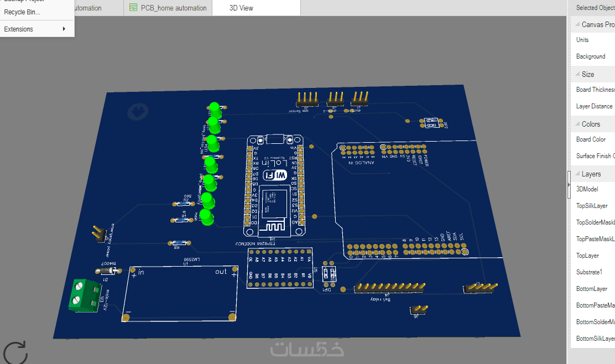Click the Units property label

582,40
